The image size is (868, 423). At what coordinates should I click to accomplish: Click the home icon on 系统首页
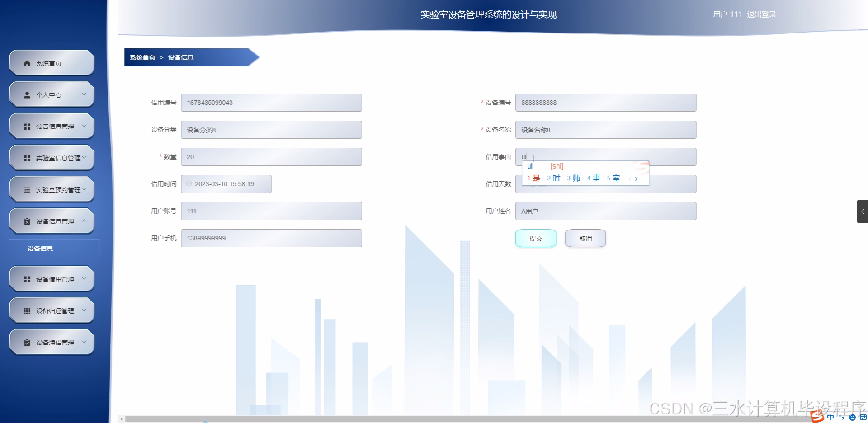[27, 63]
